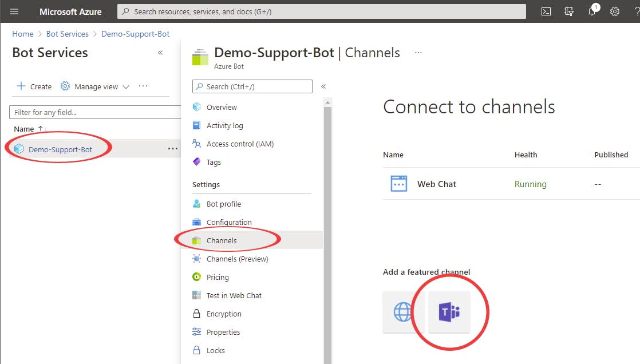This screenshot has width=640, height=364.
Task: Open the directories and subscriptions filter icon
Action: tap(569, 11)
